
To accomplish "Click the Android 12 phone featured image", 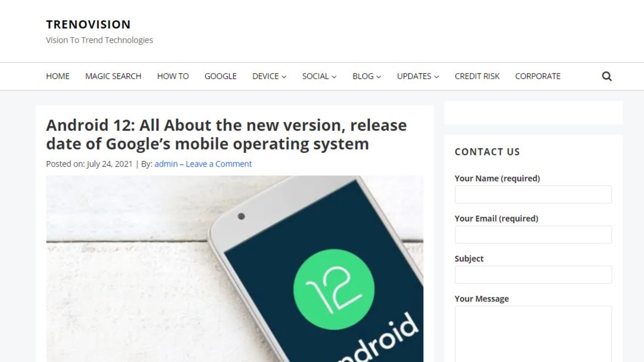I will click(235, 269).
